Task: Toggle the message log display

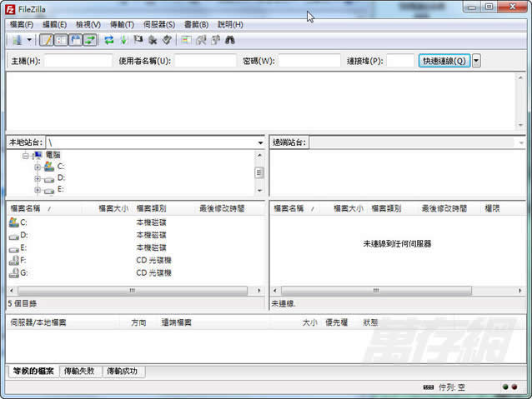Action: [47, 40]
